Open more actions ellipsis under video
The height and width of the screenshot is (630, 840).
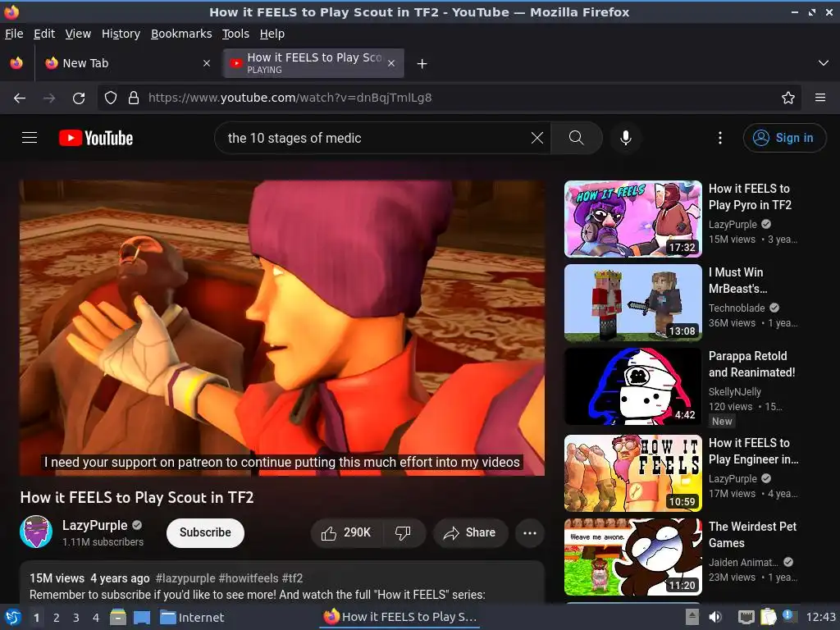(530, 532)
